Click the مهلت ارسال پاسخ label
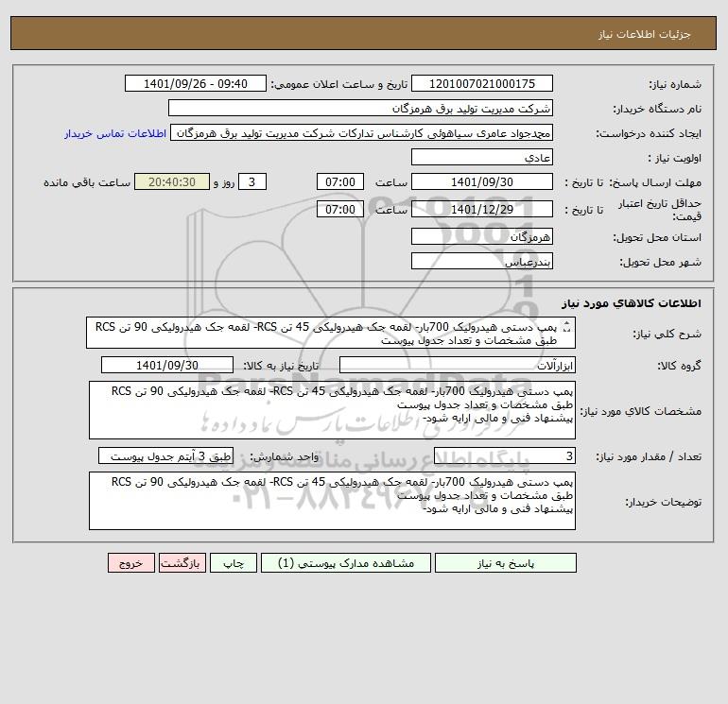 pos(655,182)
